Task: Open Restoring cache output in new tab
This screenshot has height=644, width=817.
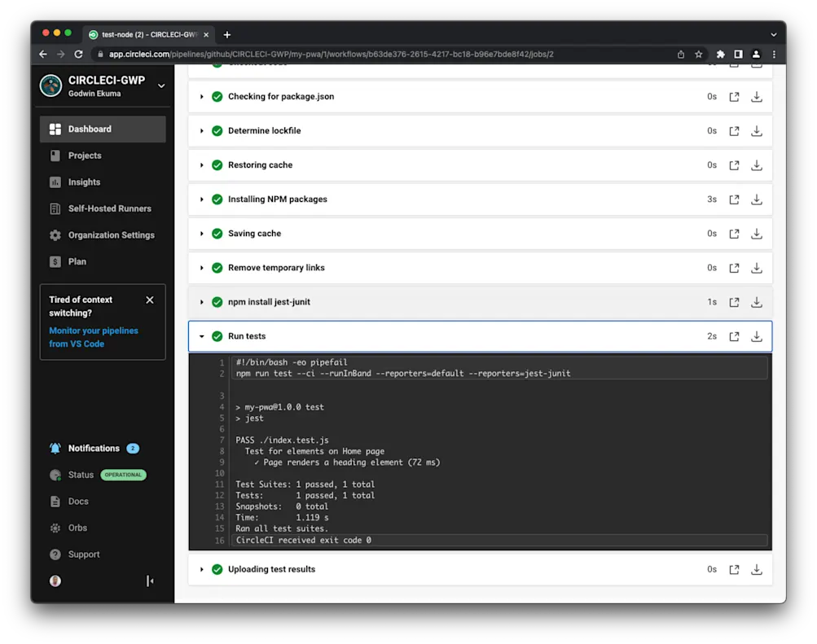Action: click(734, 165)
